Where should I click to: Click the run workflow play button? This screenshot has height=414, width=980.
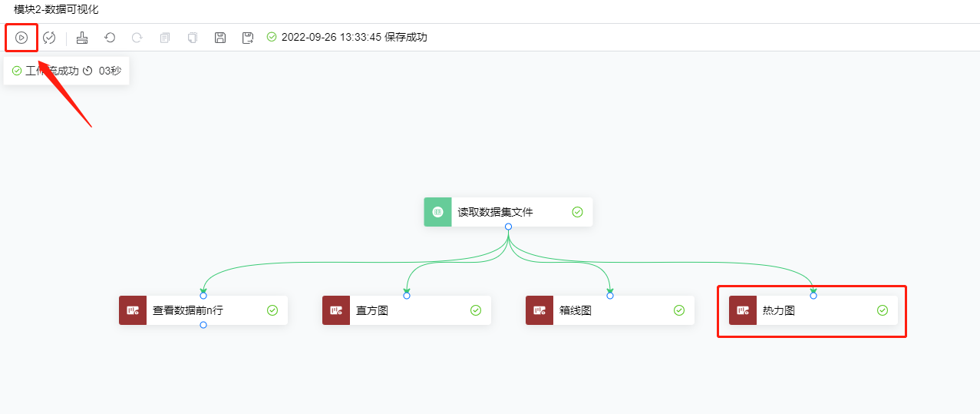tap(21, 37)
